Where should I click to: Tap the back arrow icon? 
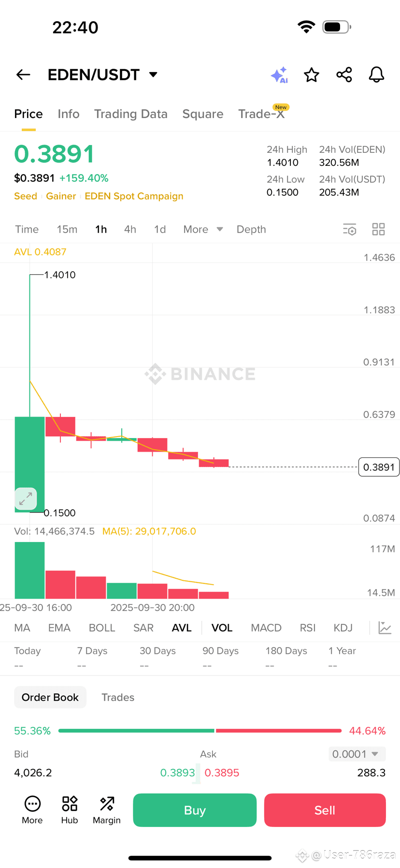pos(23,74)
